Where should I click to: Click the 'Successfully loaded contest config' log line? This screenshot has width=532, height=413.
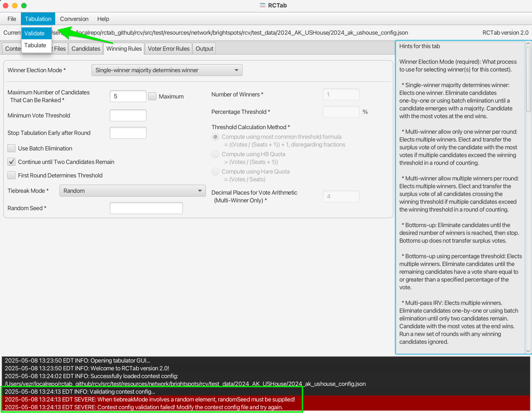tap(91, 376)
